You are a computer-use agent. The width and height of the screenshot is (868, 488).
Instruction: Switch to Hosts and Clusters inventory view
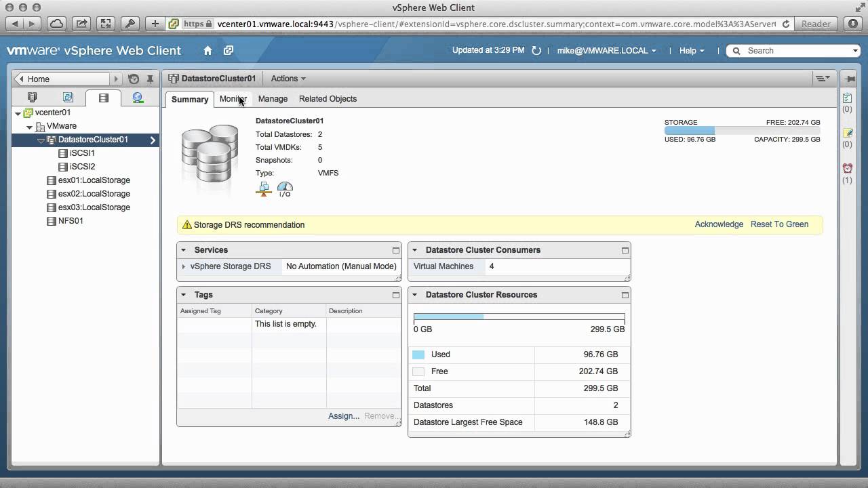pyautogui.click(x=32, y=98)
